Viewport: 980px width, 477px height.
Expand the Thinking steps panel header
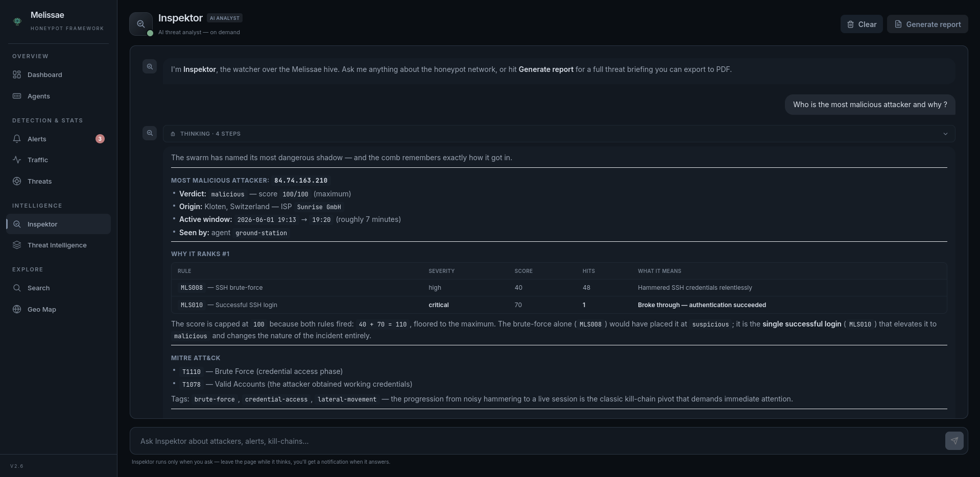(x=559, y=134)
